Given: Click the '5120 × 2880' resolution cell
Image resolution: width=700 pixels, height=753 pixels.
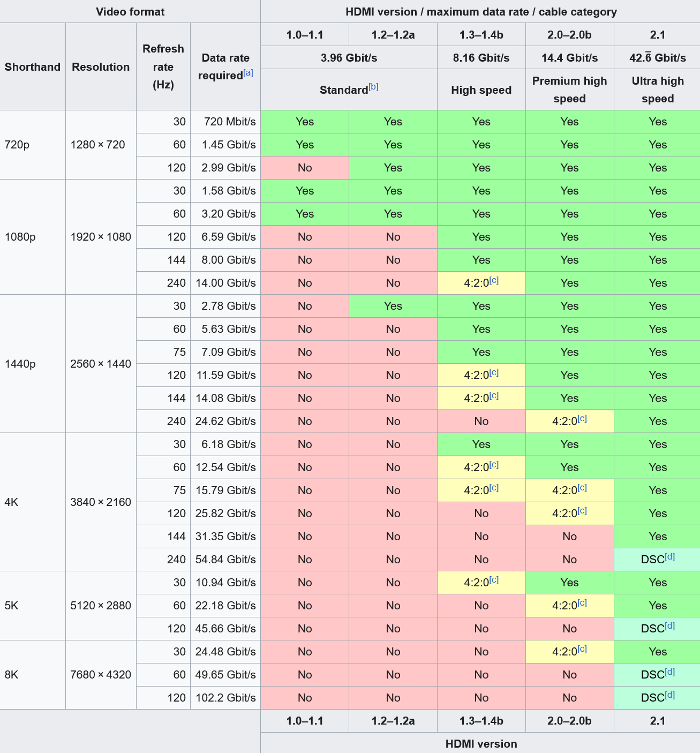Looking at the screenshot, I should point(101,606).
